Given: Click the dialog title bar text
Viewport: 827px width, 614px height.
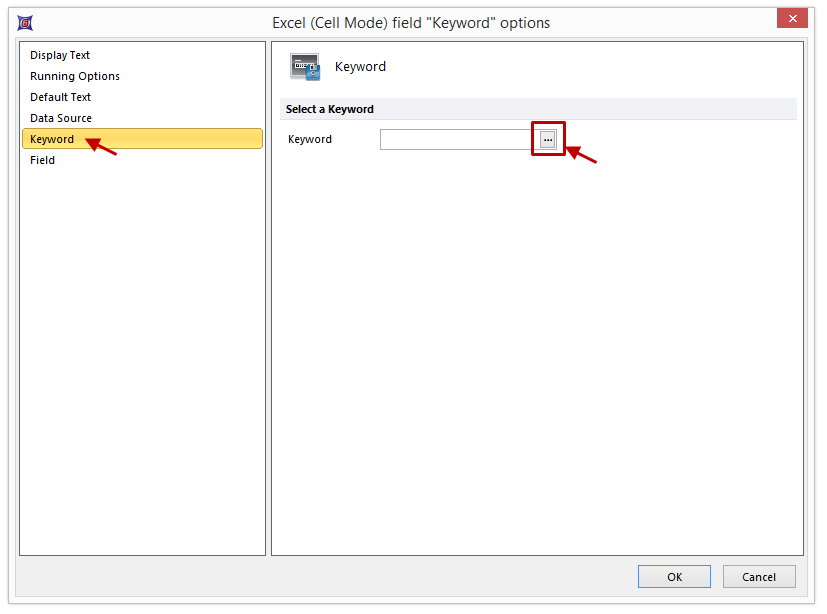Looking at the screenshot, I should click(x=411, y=22).
